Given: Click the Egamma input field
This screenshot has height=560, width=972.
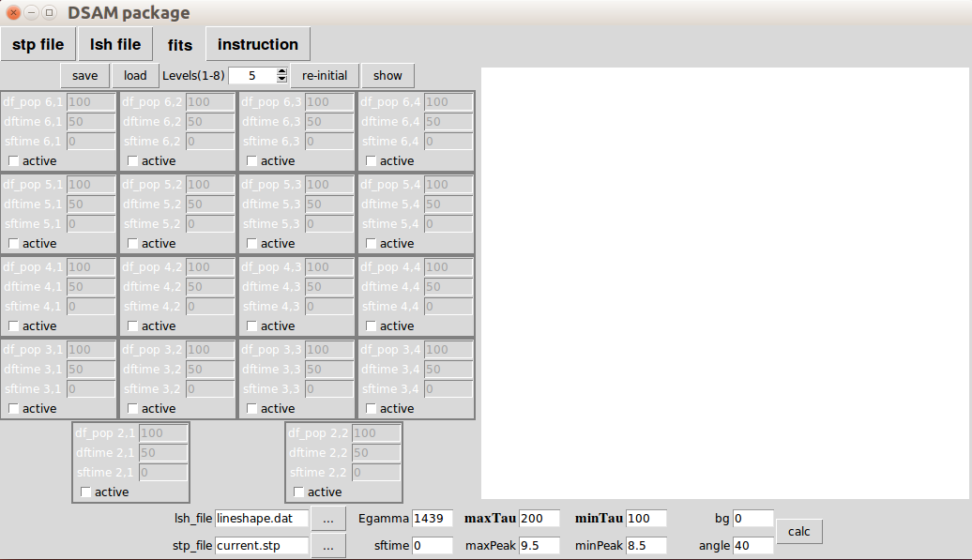Looking at the screenshot, I should click(432, 518).
